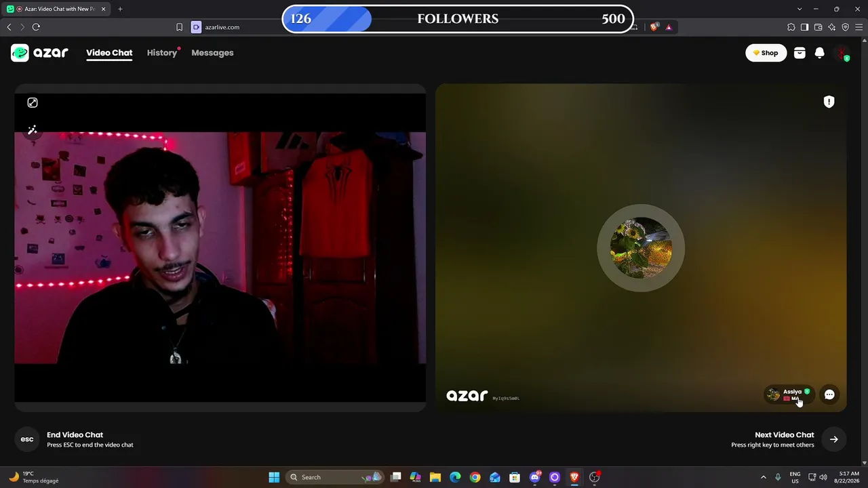
Task: Click the Azar logo in the header
Action: (40, 53)
